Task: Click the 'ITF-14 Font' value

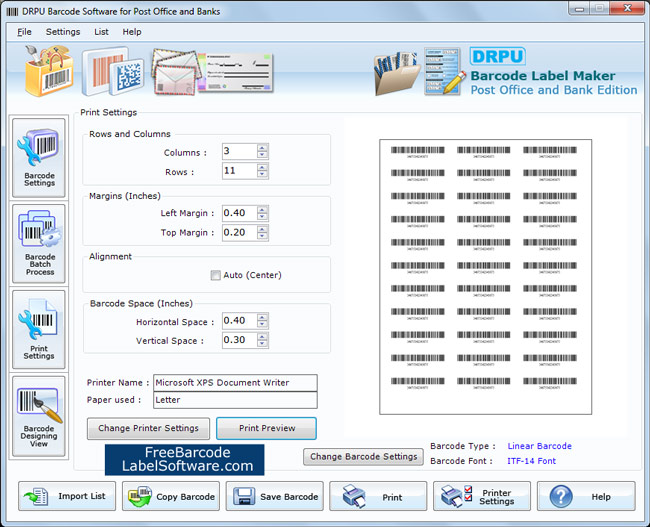Action: click(x=531, y=461)
